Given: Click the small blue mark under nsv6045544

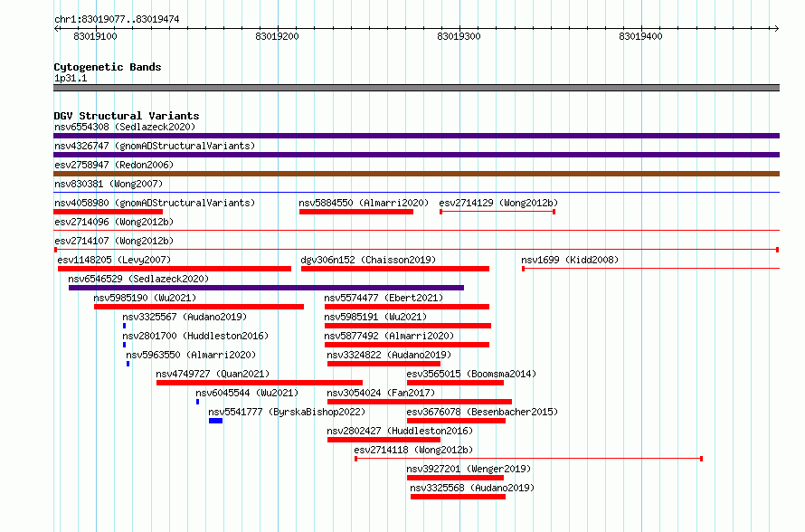Looking at the screenshot, I should pyautogui.click(x=198, y=402).
